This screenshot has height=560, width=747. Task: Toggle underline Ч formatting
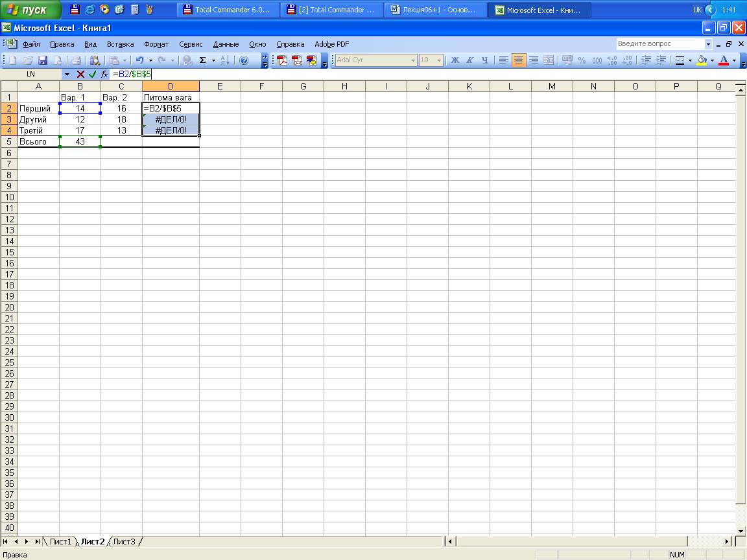[485, 60]
